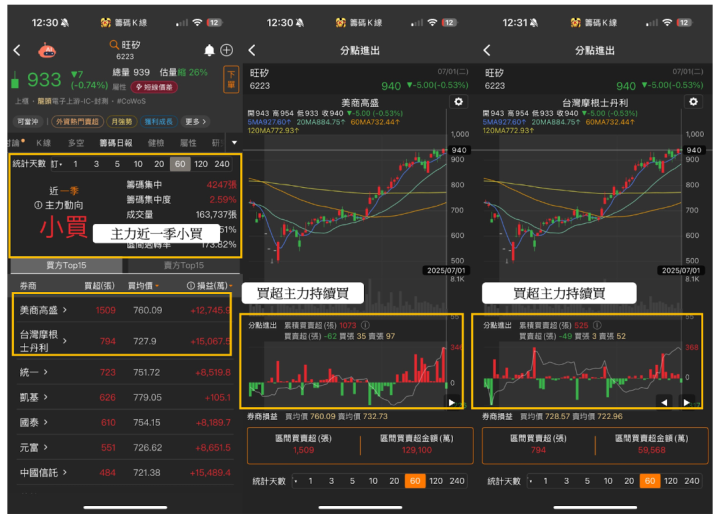Tap the 2025/07/01 date label on 台灣摩根士丹利 chart
Screen dimensions: 720x524
pyautogui.click(x=681, y=270)
